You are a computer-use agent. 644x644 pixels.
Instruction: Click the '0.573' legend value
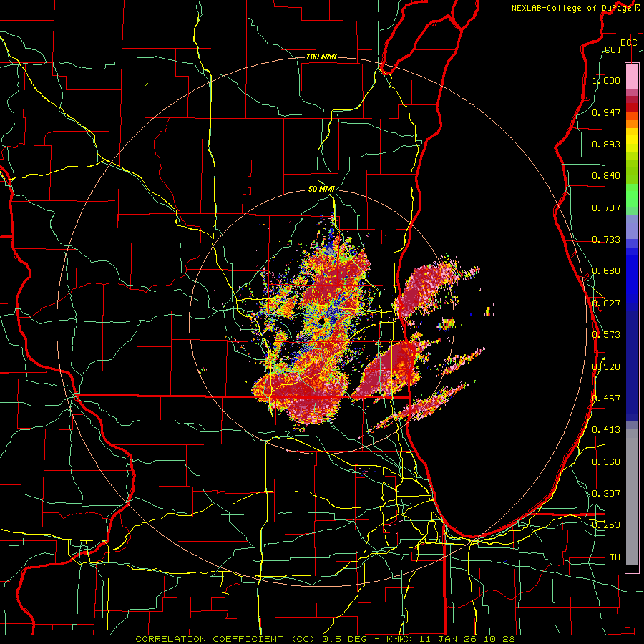(606, 335)
